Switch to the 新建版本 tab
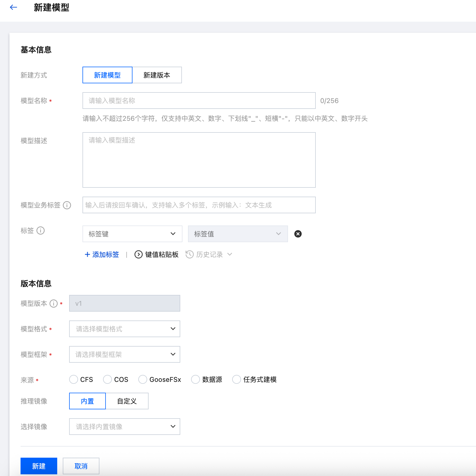This screenshot has height=476, width=476. click(157, 75)
